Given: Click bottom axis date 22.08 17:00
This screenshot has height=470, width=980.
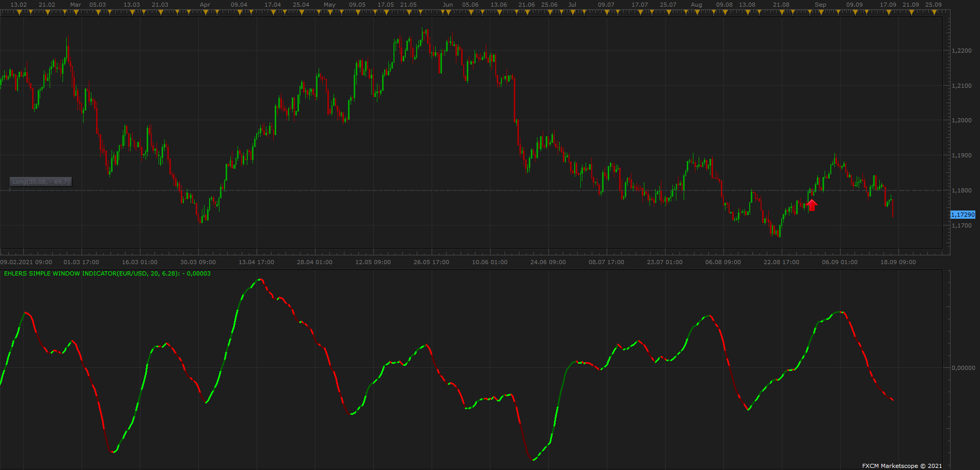Looking at the screenshot, I should (x=782, y=262).
